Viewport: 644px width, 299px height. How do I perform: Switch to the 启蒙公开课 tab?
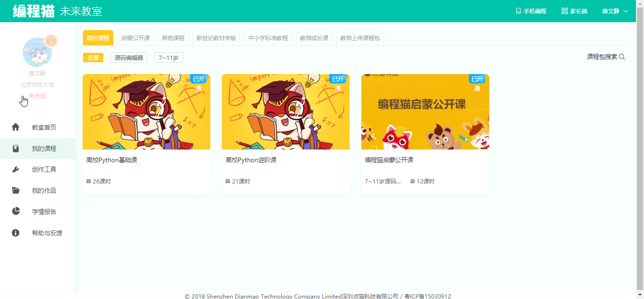click(x=135, y=38)
